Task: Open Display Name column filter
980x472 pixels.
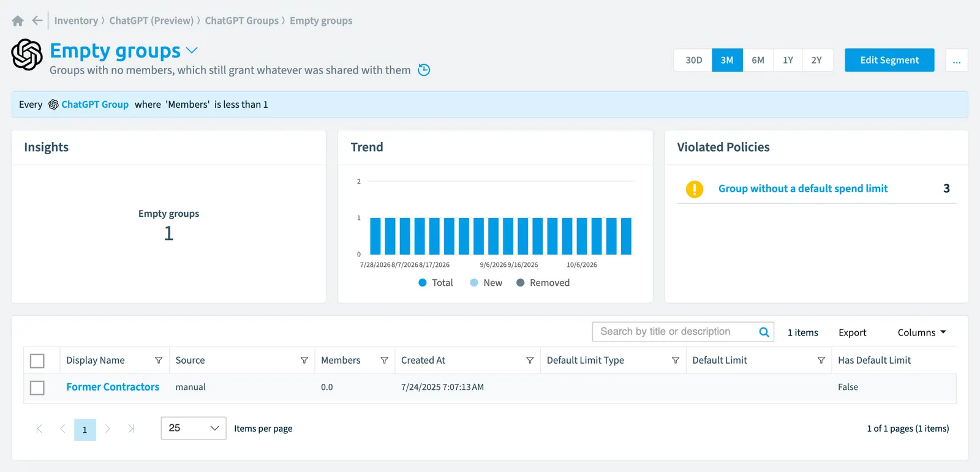Action: tap(159, 361)
